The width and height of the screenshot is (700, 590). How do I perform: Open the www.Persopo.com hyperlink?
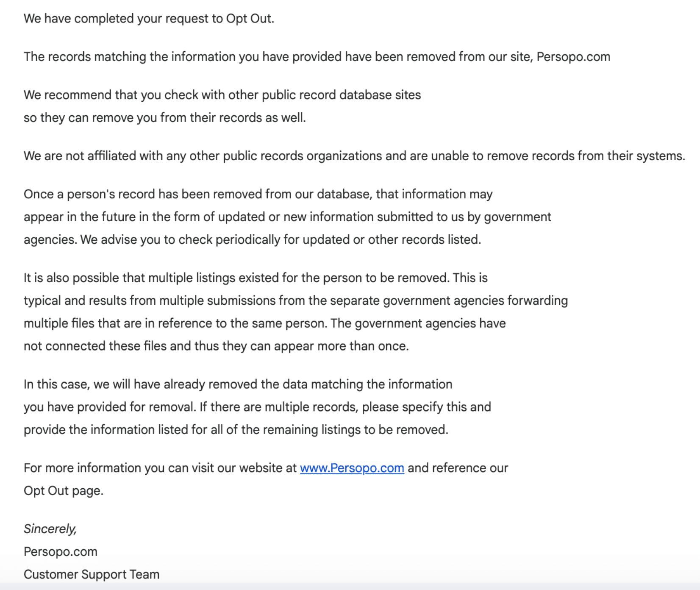[352, 468]
